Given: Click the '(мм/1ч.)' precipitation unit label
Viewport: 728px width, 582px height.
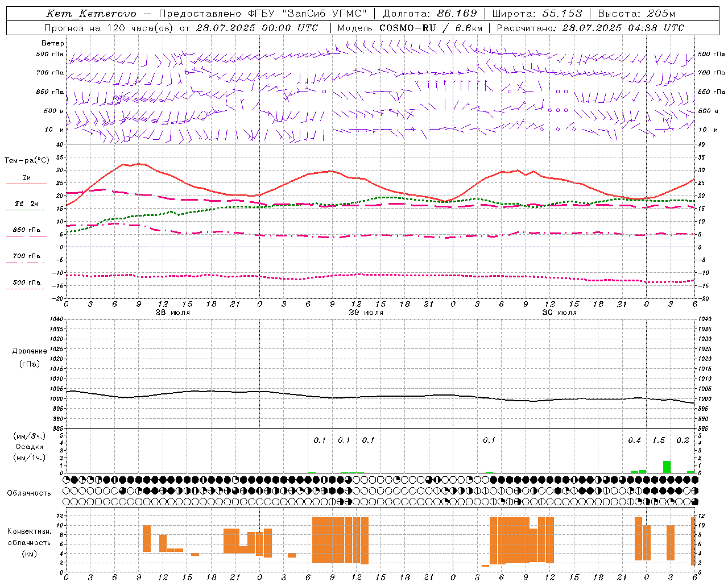Looking at the screenshot, I should (30, 458).
